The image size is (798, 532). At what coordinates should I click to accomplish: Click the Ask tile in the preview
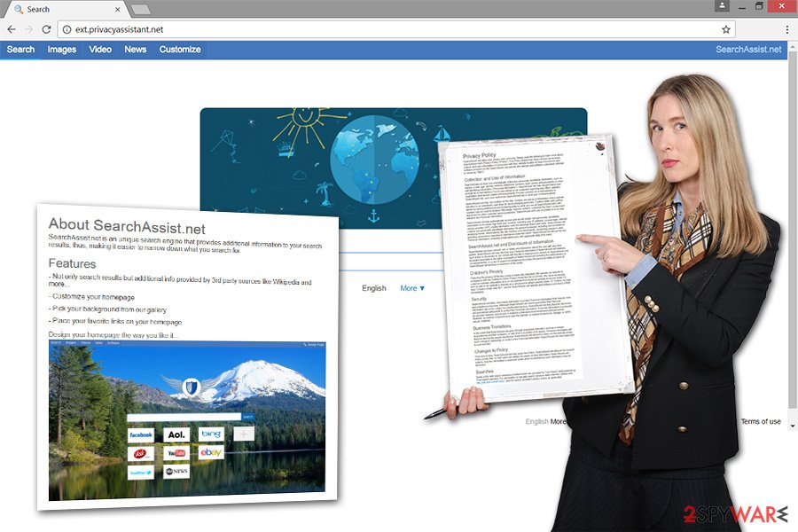coord(140,453)
